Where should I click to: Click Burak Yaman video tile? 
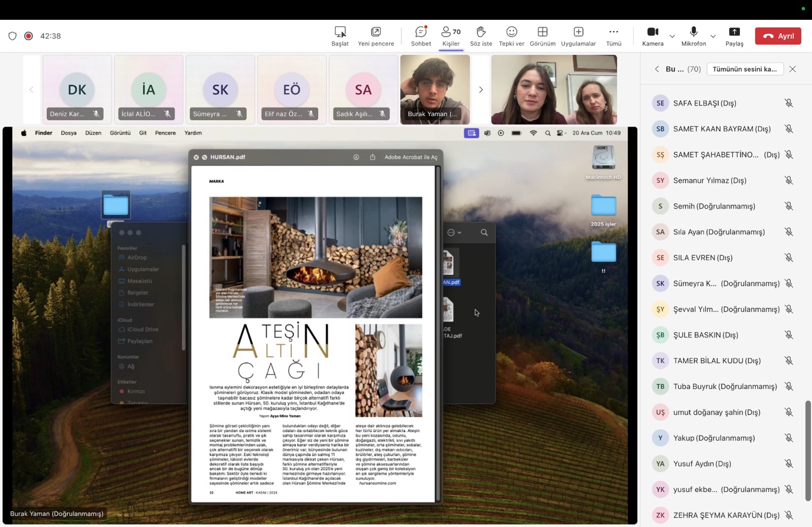[435, 90]
